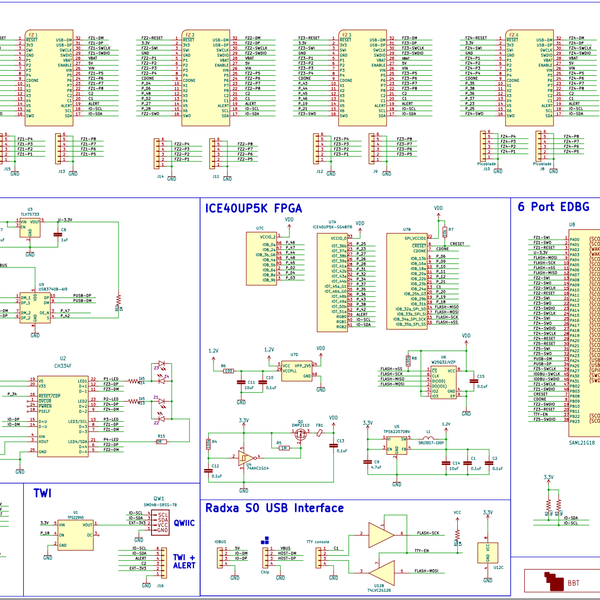Select the FZ 2 module symbol
600x600 pixels.
pos(205,78)
